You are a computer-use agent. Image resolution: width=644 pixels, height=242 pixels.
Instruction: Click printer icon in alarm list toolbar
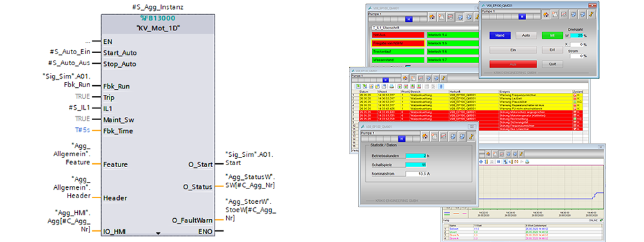(392, 86)
